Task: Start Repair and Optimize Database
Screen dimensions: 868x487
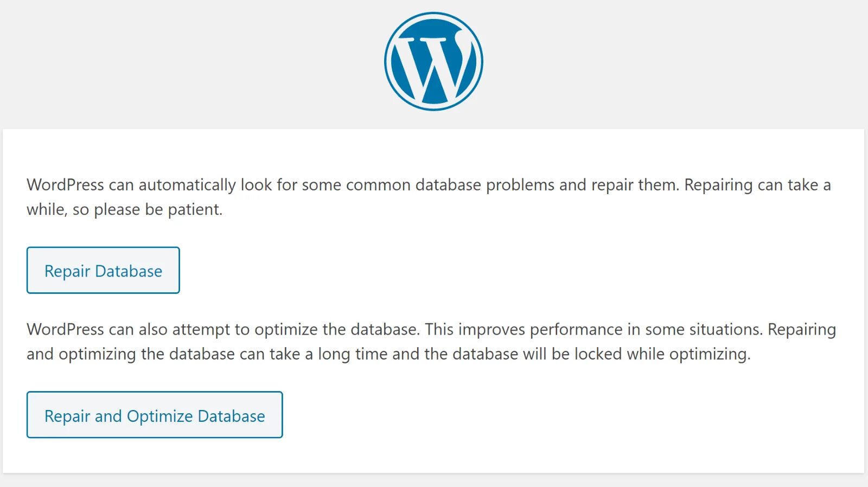Action: tap(155, 415)
